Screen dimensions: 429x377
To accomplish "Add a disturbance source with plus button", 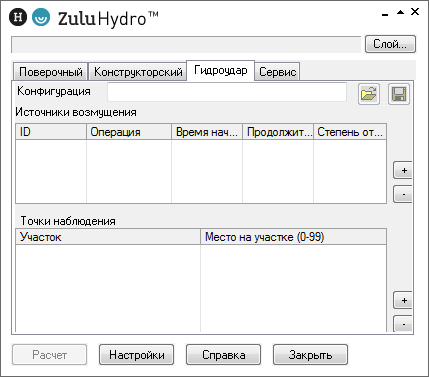I will 403,170.
